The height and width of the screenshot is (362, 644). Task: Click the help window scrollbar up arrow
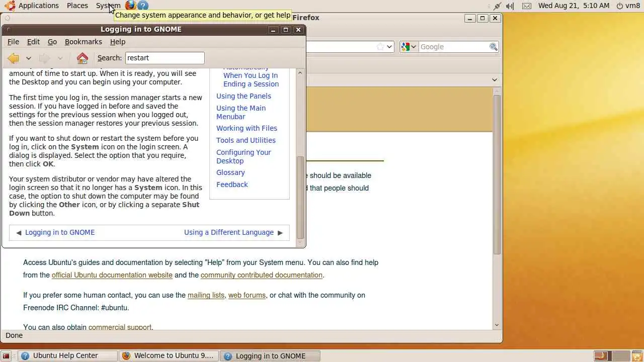tap(300, 72)
